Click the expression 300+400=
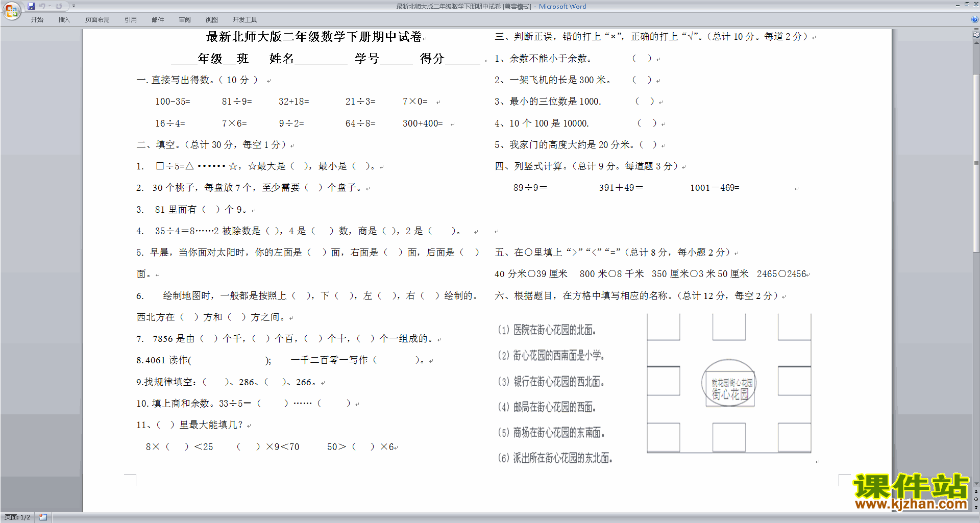This screenshot has width=980, height=523. [423, 123]
